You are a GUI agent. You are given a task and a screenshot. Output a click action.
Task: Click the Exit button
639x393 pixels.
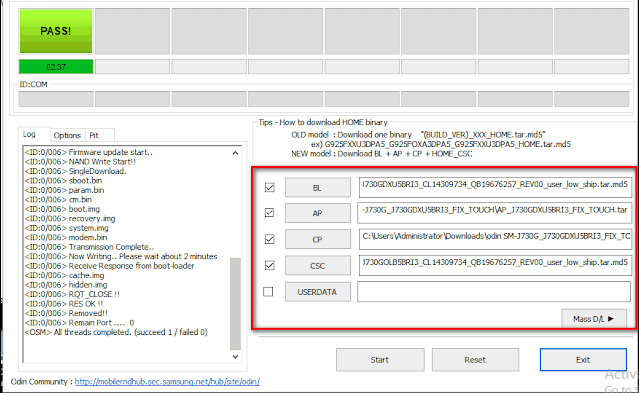(583, 360)
